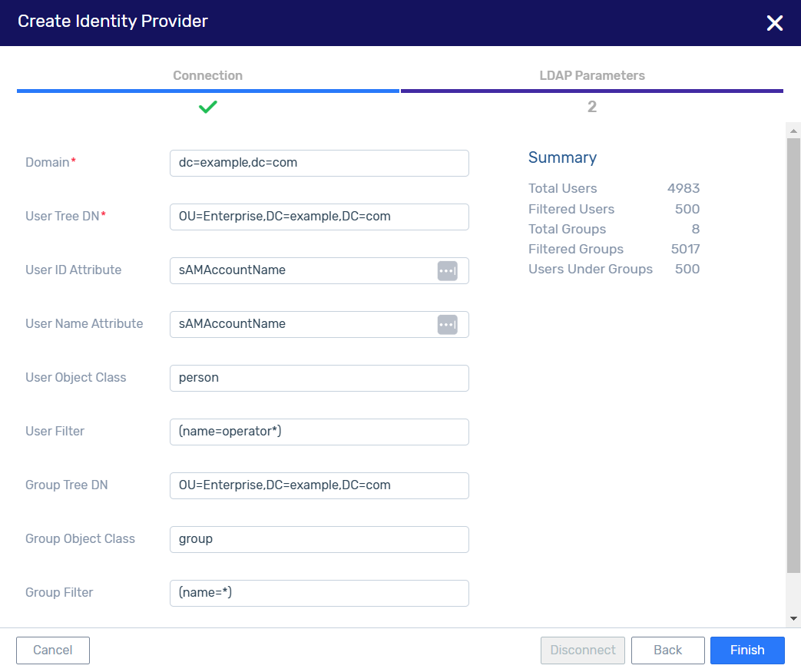Click the Users Under Groups label

click(x=590, y=269)
